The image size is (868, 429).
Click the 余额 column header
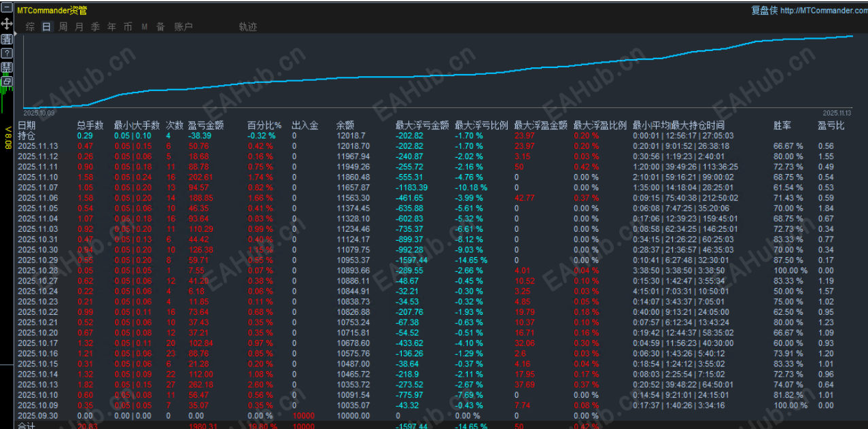click(x=345, y=125)
